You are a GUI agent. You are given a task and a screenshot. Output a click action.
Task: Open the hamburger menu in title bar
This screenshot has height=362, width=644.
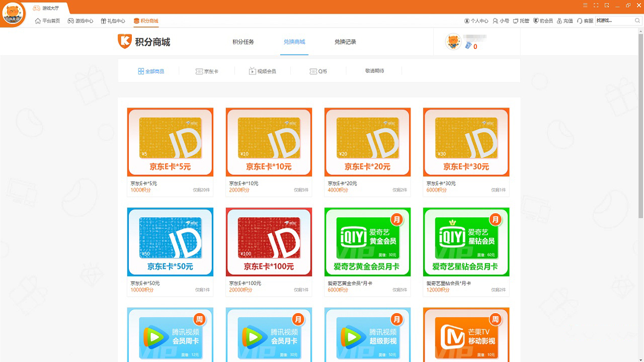pyautogui.click(x=585, y=5)
